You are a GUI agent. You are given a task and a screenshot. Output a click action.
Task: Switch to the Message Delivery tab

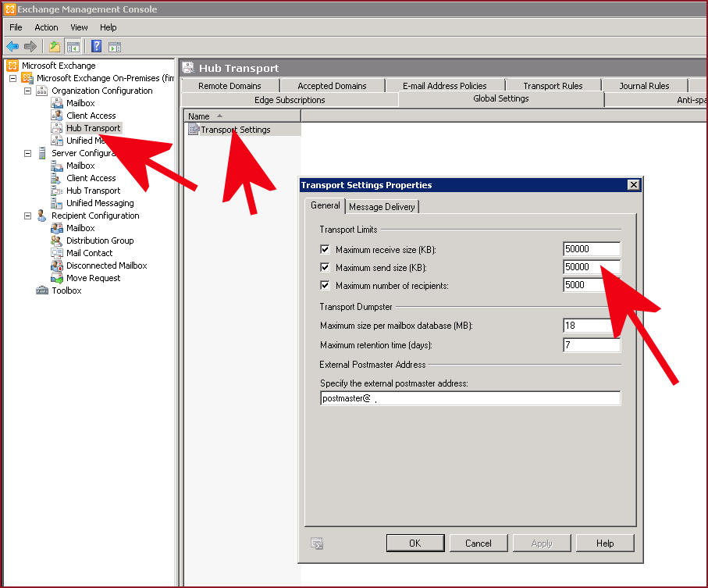382,206
